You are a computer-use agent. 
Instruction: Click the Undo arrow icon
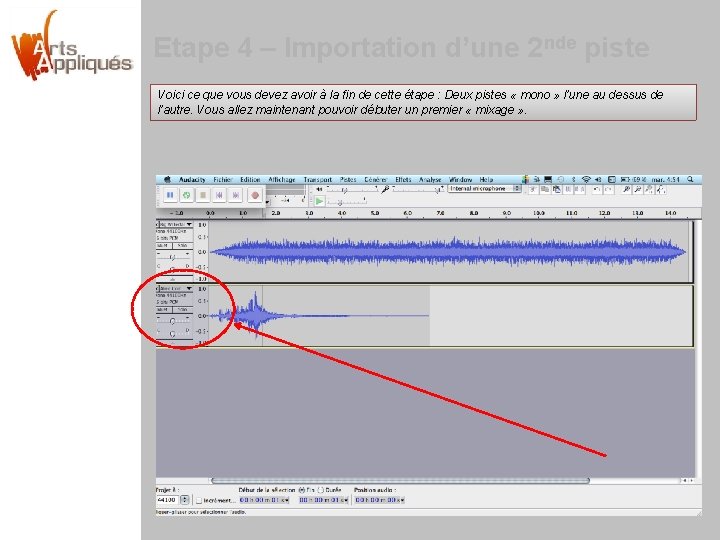596,189
